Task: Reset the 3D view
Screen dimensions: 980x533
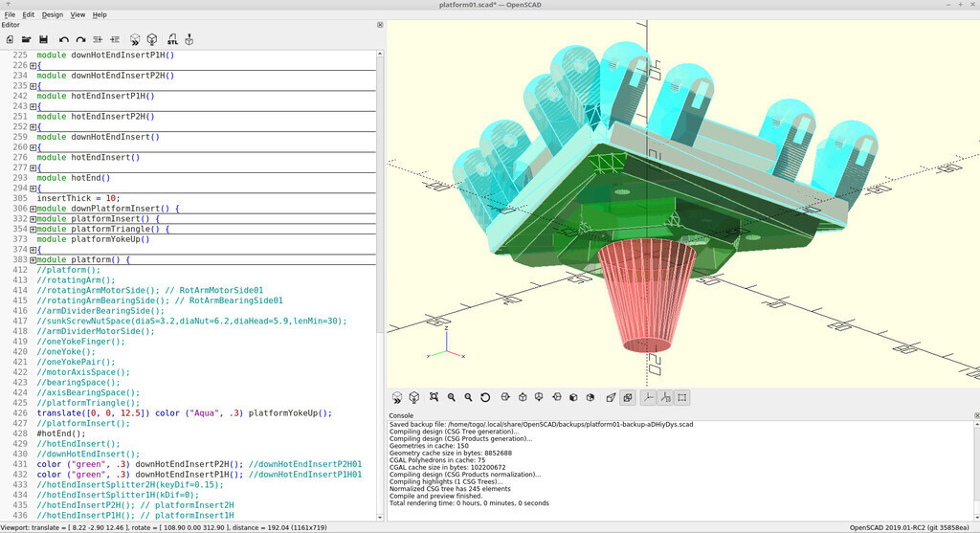Action: [x=485, y=397]
